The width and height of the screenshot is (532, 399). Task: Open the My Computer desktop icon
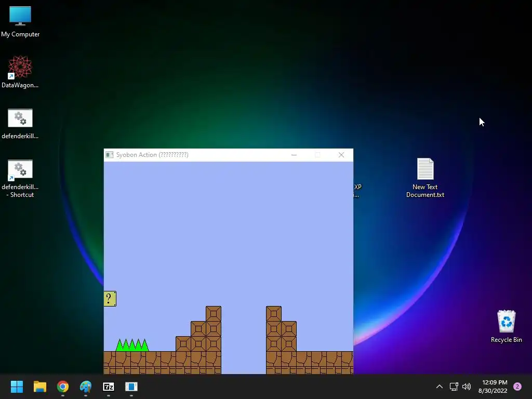pos(20,21)
